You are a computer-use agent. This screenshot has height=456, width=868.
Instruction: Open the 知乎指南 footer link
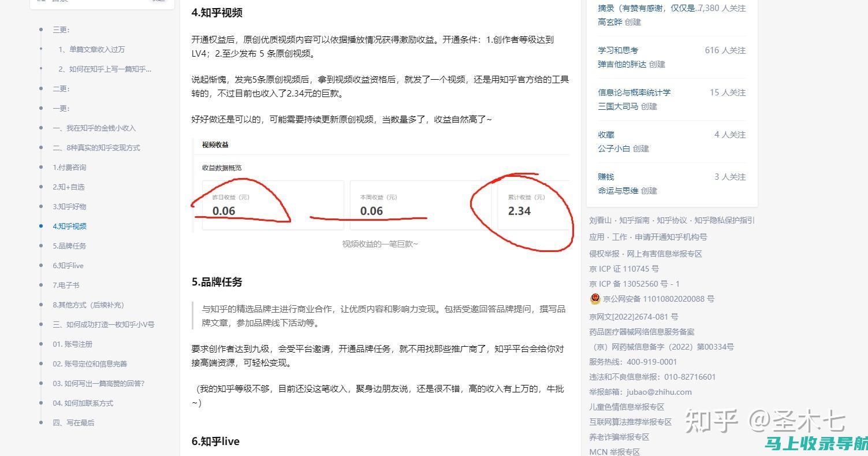[634, 220]
